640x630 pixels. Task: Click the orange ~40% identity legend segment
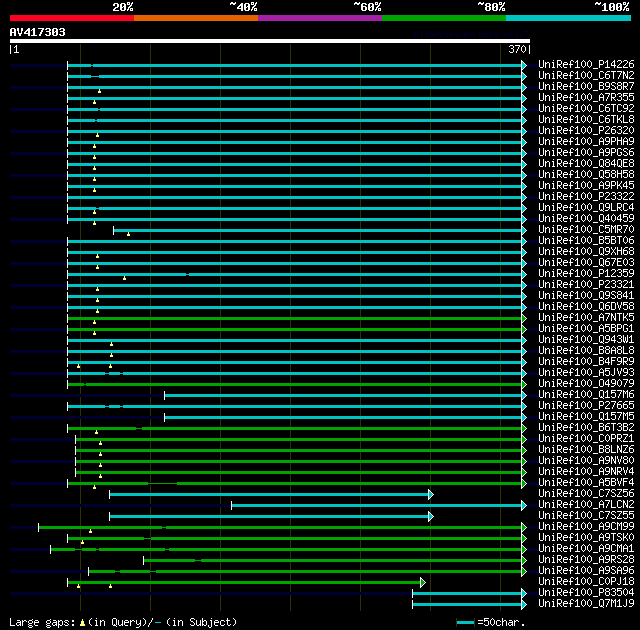(x=196, y=18)
